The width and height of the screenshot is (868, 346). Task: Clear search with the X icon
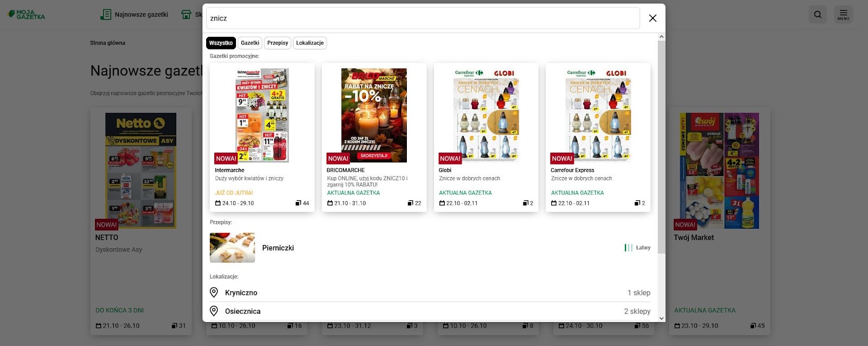coord(653,18)
